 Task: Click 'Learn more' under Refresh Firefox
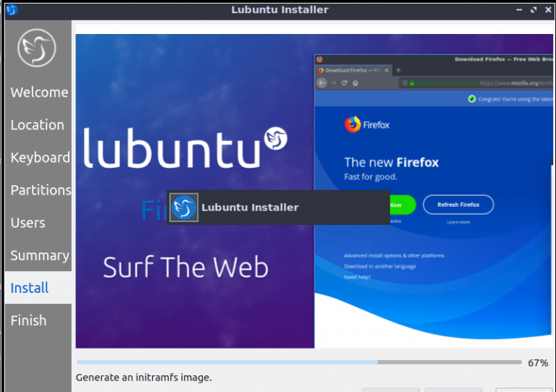pos(458,222)
